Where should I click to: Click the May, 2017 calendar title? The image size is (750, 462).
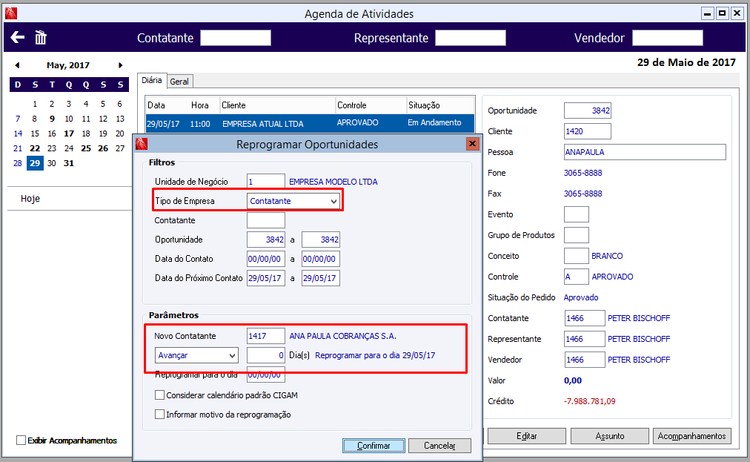click(68, 65)
